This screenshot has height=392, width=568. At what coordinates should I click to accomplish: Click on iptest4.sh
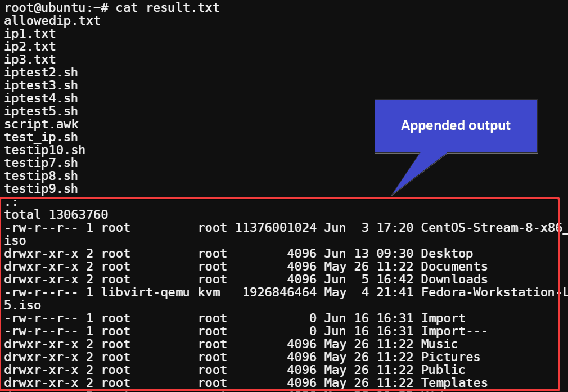pos(41,98)
